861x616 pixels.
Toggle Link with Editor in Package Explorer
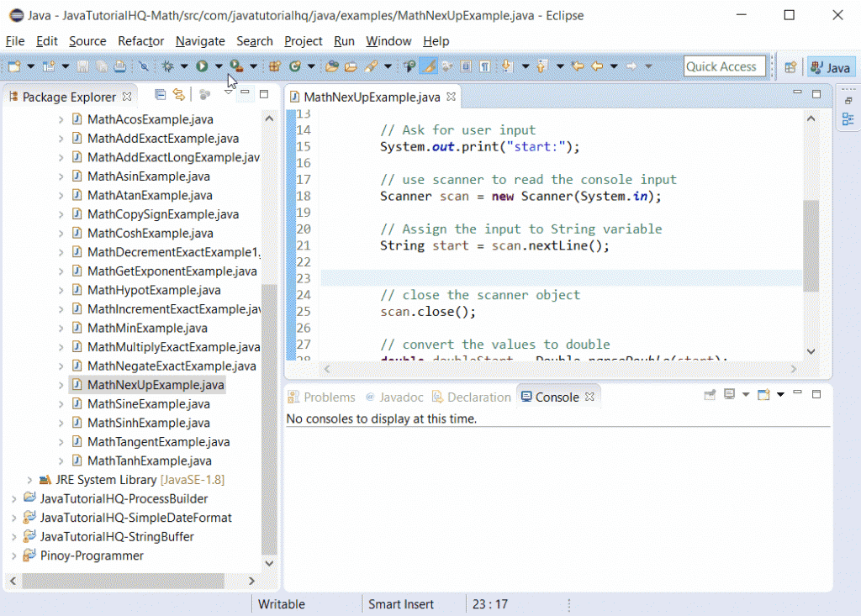click(x=178, y=95)
